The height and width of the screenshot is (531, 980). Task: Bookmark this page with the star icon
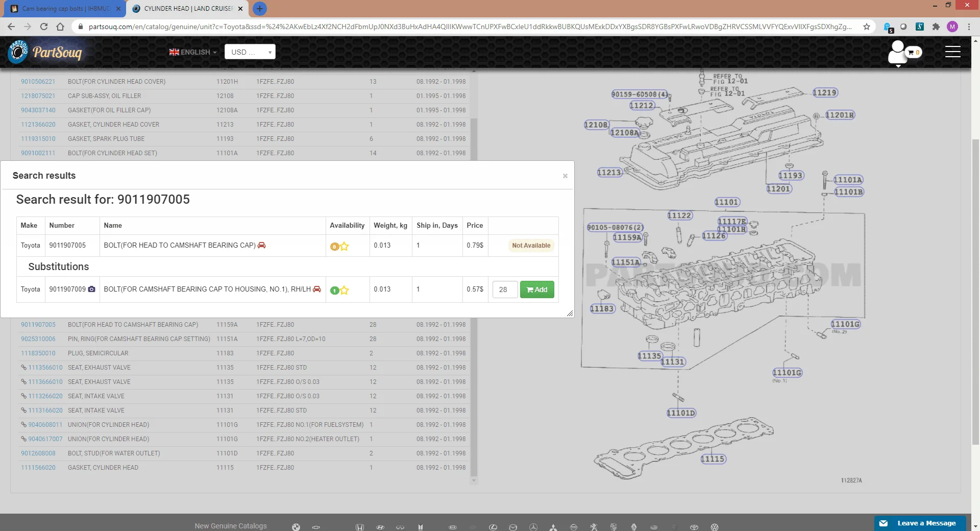pos(867,27)
